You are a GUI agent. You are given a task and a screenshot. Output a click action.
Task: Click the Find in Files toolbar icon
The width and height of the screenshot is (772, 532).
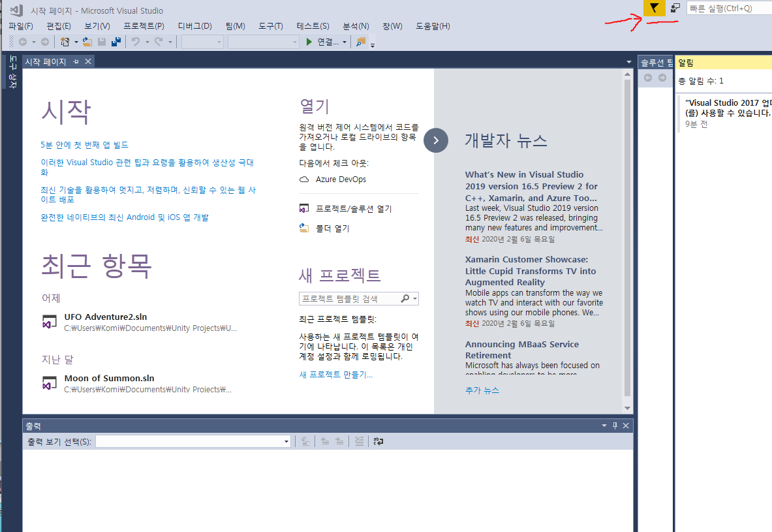pos(361,42)
